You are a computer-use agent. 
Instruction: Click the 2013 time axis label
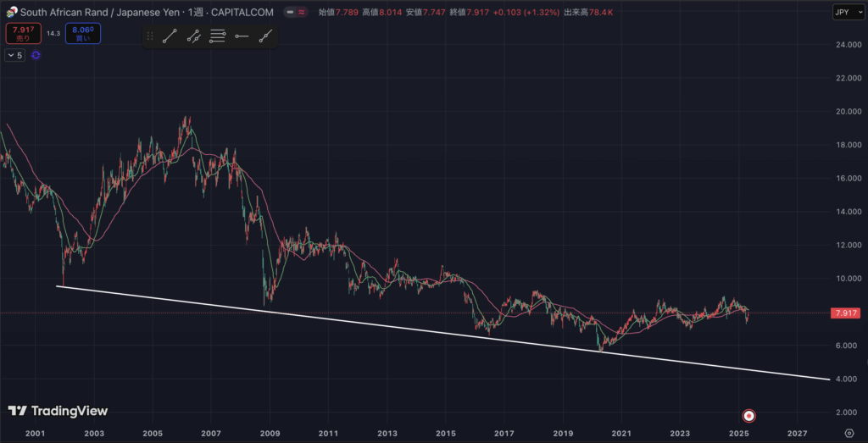pyautogui.click(x=387, y=432)
